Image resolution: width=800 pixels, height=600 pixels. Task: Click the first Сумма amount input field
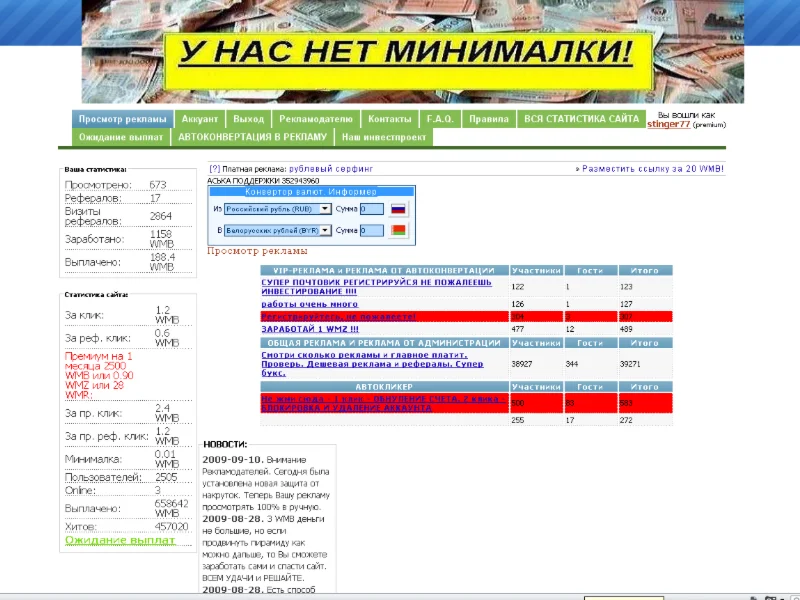(x=370, y=209)
